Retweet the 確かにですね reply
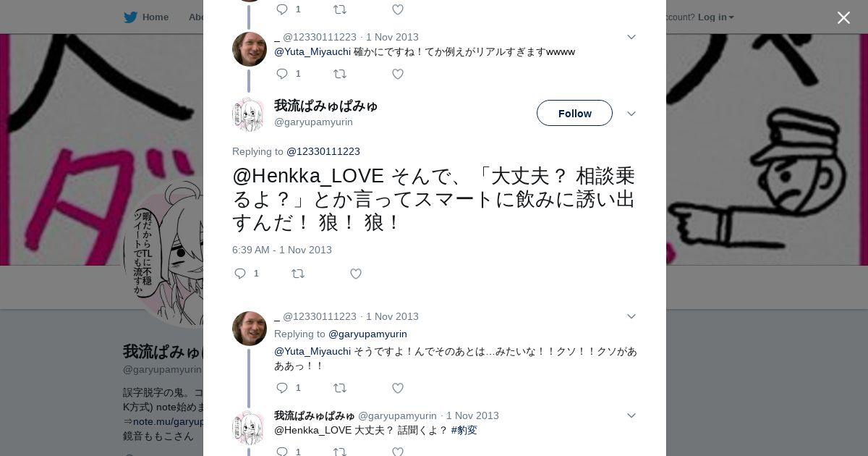The image size is (868, 456). [x=340, y=74]
